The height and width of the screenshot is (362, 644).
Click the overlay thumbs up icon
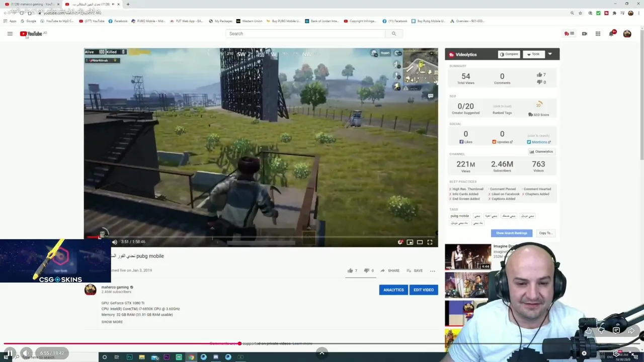click(589, 330)
